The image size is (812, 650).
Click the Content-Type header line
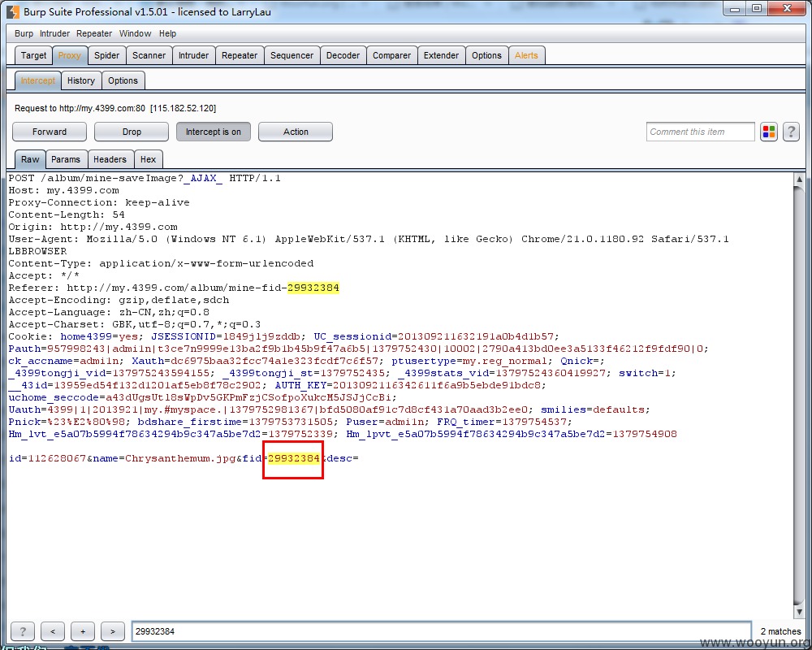(161, 263)
